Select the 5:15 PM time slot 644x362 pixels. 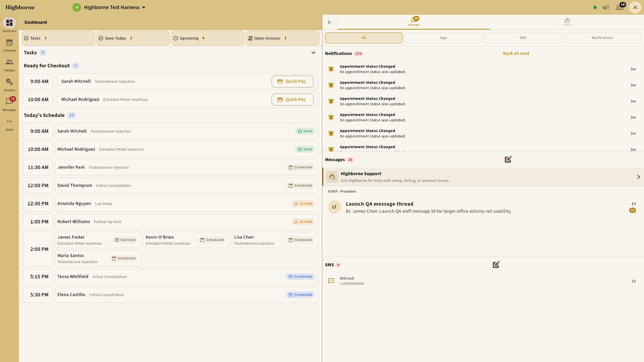pos(38,277)
